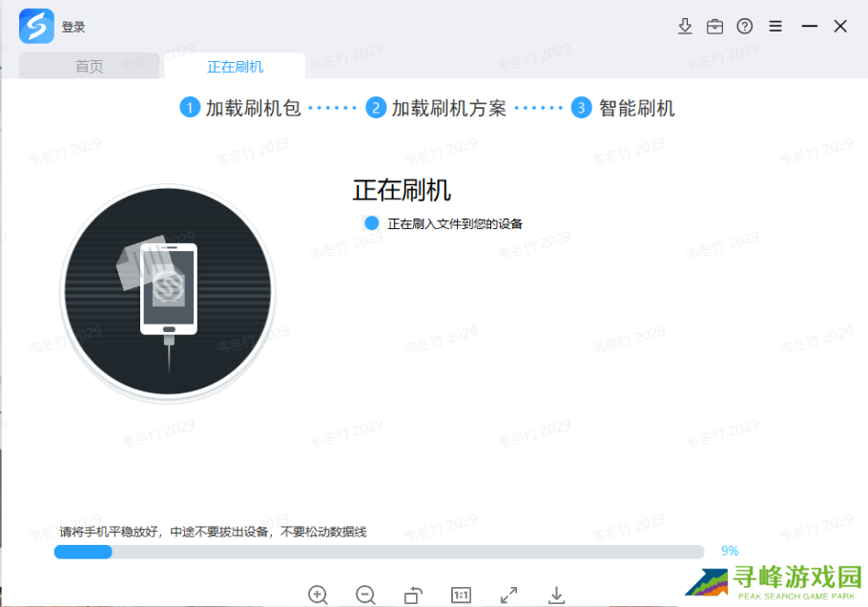Open the hamburger menu
Screen dimensions: 868x607
coord(775,26)
